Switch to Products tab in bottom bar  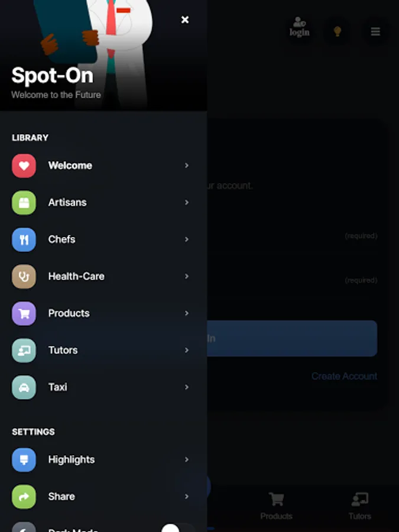point(277,506)
